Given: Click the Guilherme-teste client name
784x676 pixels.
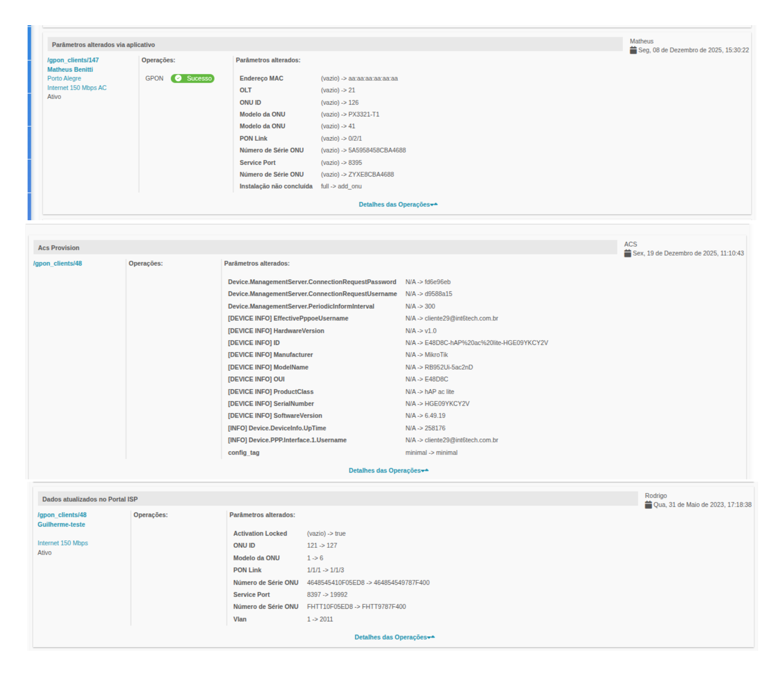Looking at the screenshot, I should click(61, 525).
